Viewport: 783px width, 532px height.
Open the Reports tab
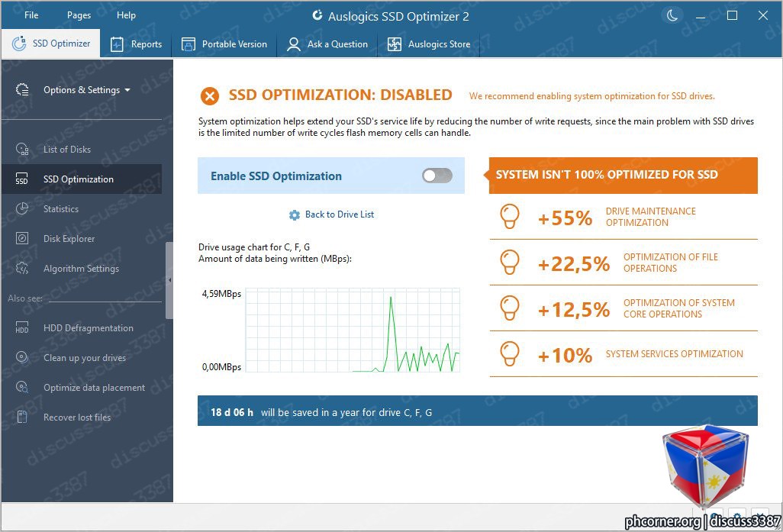pyautogui.click(x=136, y=44)
